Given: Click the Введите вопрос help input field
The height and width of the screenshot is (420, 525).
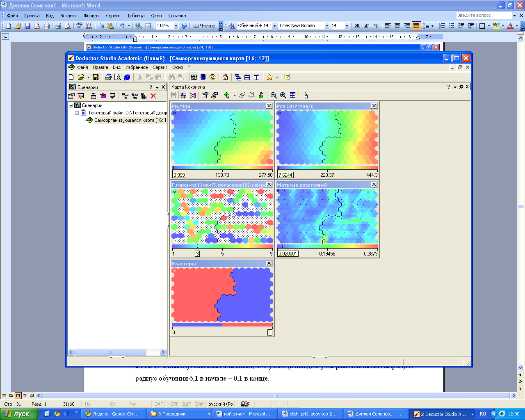Looking at the screenshot, I should (x=484, y=15).
